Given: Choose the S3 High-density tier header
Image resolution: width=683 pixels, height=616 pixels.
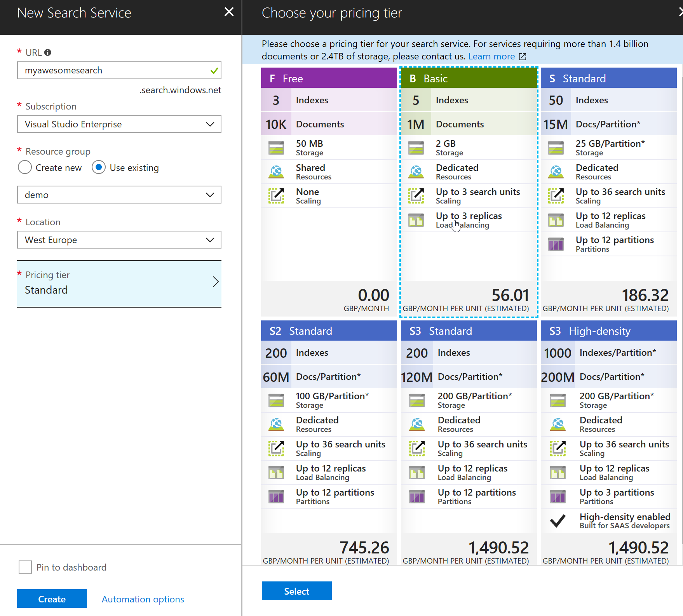Looking at the screenshot, I should [609, 331].
